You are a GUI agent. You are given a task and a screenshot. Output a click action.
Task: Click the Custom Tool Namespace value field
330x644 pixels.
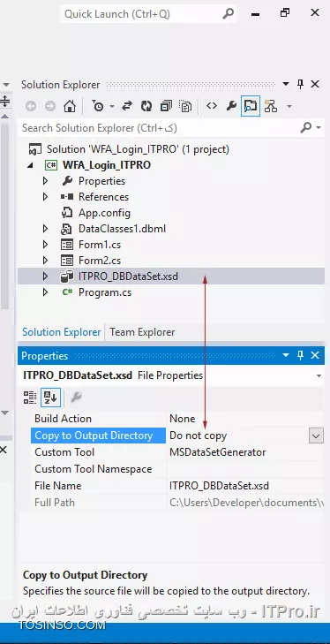(x=245, y=469)
